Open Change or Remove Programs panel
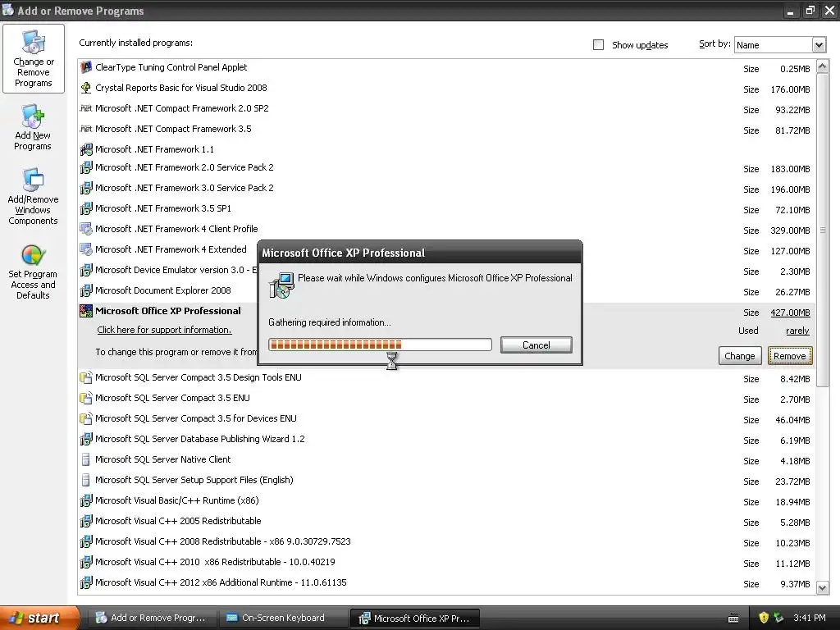The height and width of the screenshot is (630, 840). 33,58
